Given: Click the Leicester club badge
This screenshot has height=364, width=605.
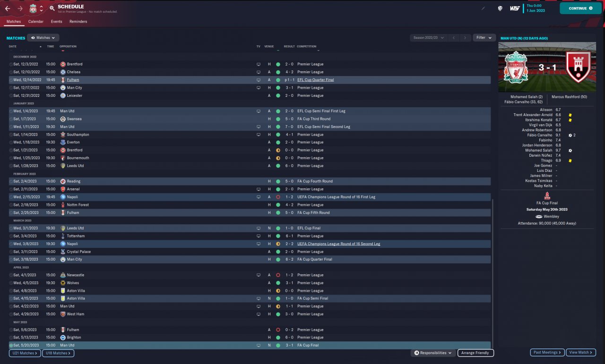Looking at the screenshot, I should tap(63, 95).
